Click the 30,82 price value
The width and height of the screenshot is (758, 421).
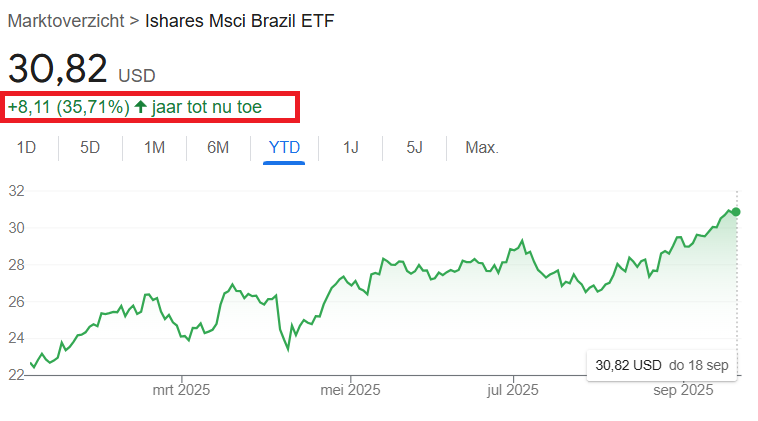(x=58, y=68)
